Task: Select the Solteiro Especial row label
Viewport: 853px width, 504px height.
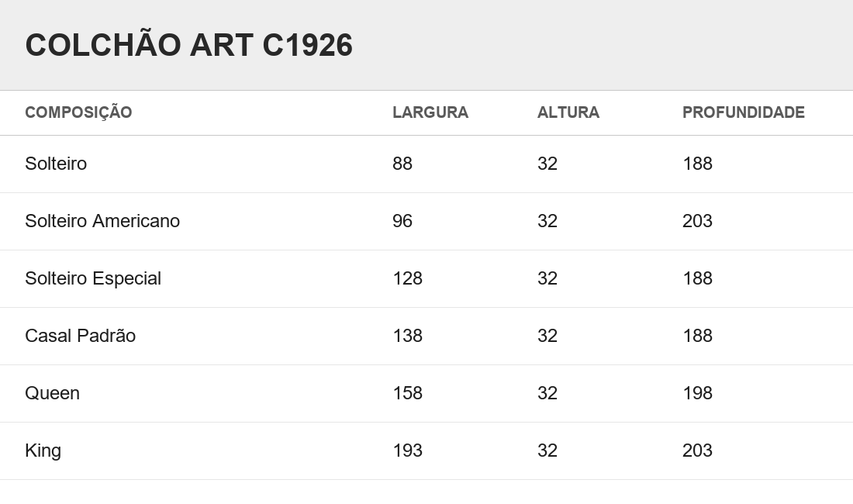Action: (x=93, y=278)
